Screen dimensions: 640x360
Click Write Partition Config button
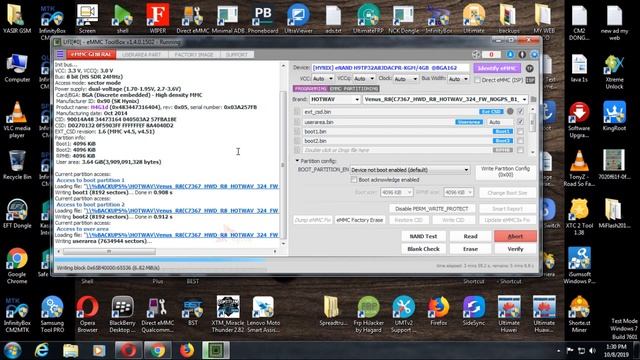pyautogui.click(x=505, y=171)
